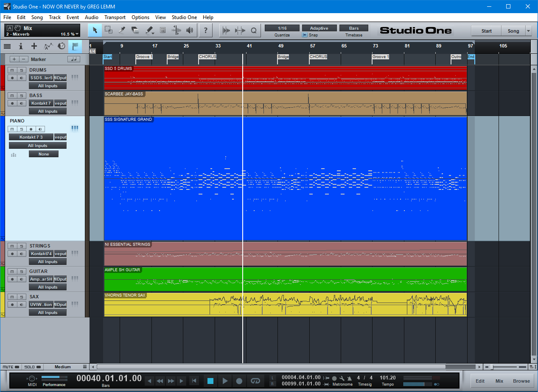Open DRUMS instrument output SSDS selector
Viewport: 538px width, 392px height.
point(41,78)
